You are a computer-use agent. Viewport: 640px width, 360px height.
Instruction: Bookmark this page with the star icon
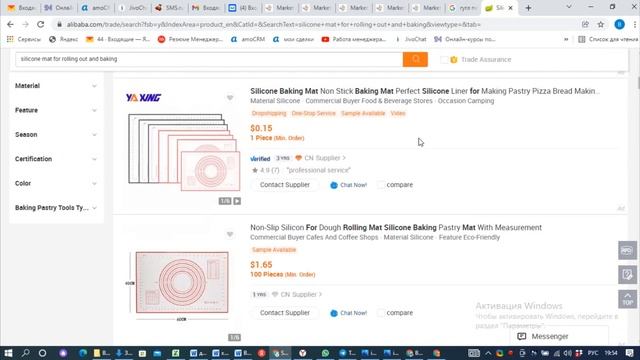pyautogui.click(x=600, y=24)
